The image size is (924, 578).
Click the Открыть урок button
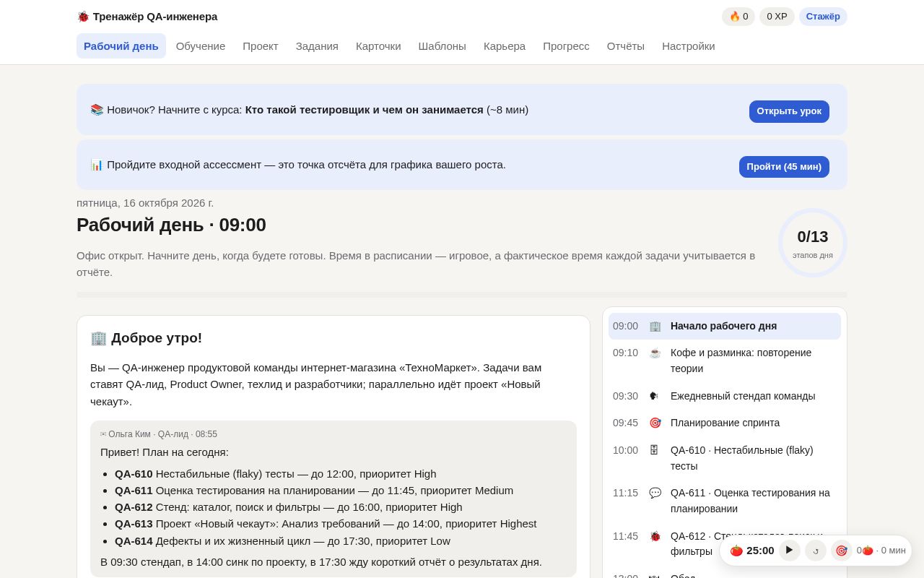(789, 111)
